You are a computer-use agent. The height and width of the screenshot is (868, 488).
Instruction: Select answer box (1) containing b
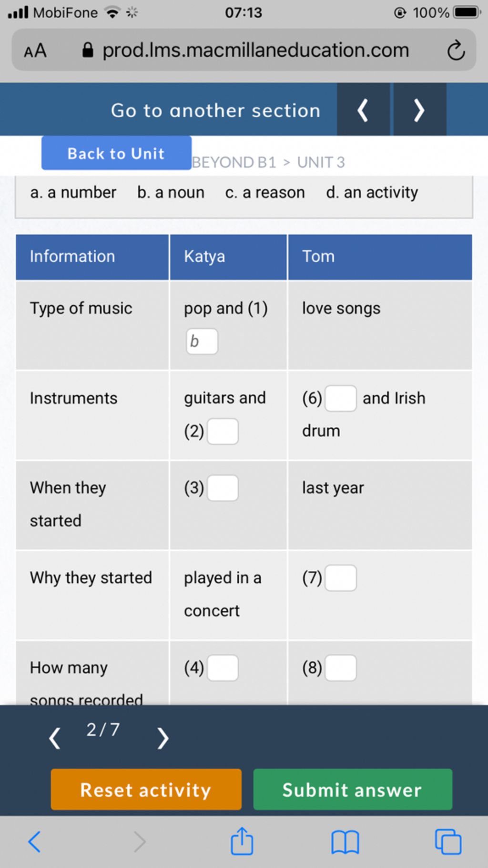tap(202, 341)
